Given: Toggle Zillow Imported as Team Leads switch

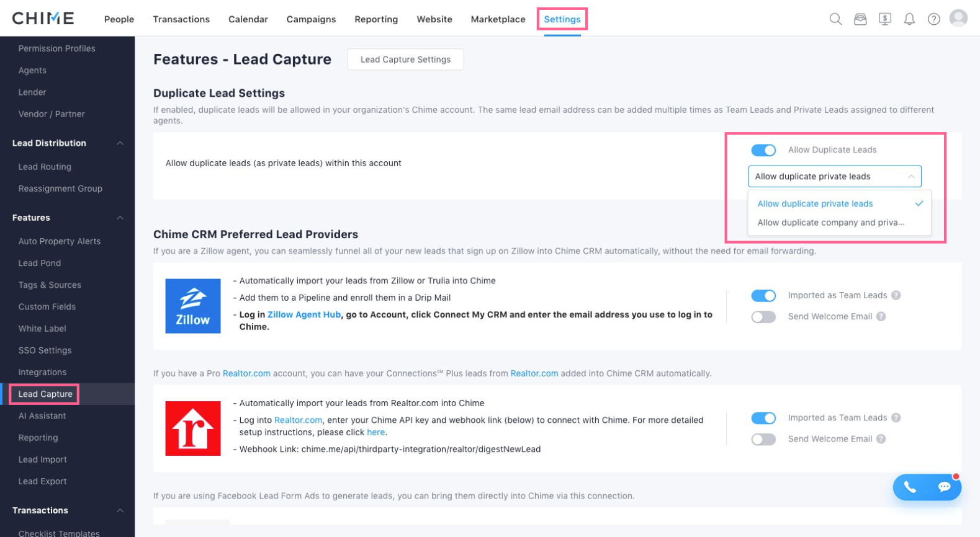Looking at the screenshot, I should pos(763,296).
